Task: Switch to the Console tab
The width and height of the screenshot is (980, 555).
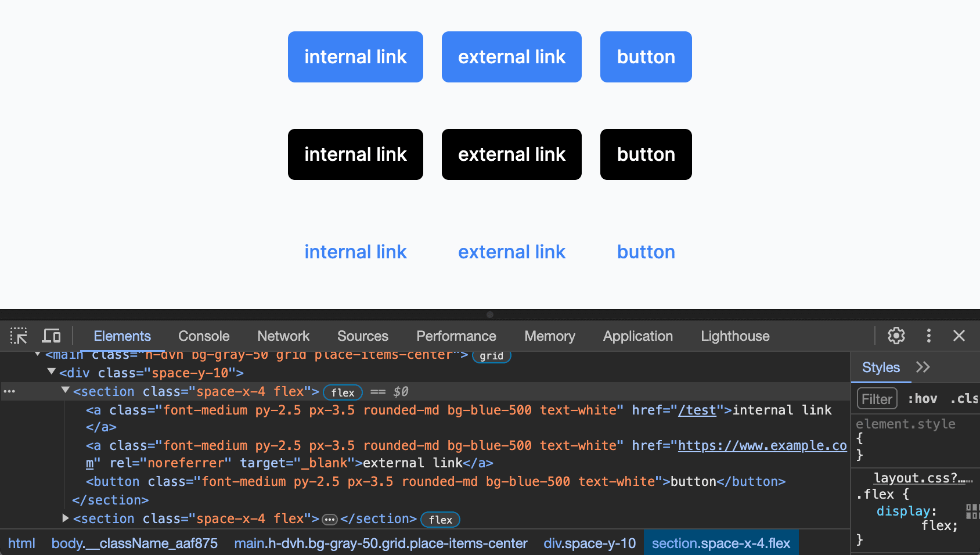Action: [x=204, y=336]
